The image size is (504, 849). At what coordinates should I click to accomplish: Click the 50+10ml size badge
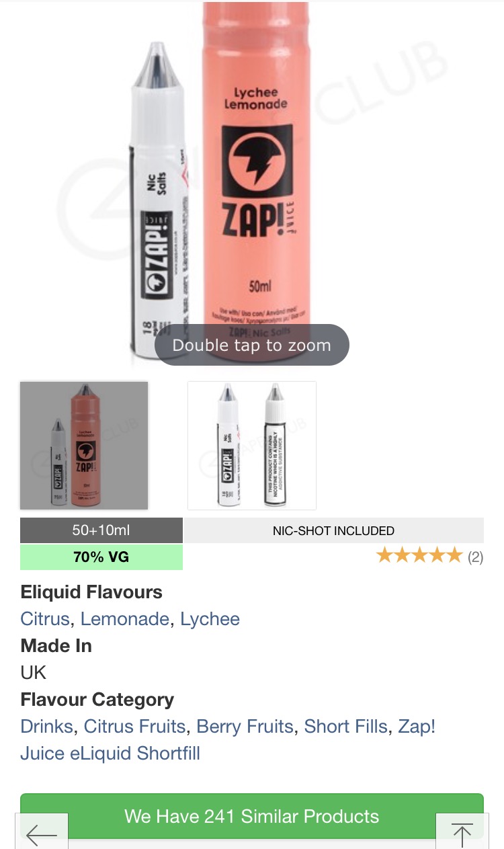click(x=101, y=530)
